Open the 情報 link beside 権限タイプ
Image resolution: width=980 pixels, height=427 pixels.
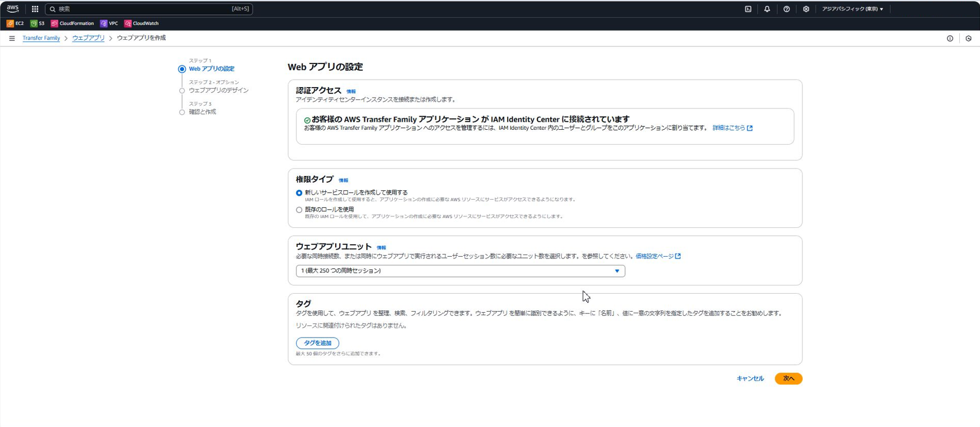point(343,181)
